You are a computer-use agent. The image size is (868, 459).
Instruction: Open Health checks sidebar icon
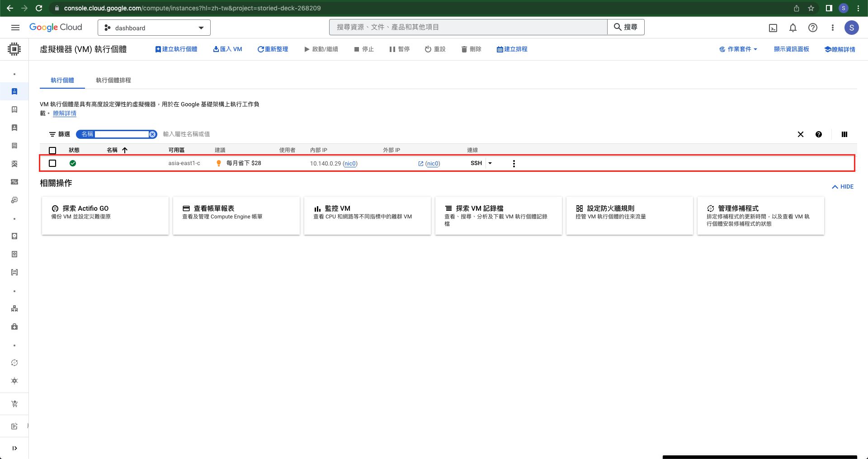tap(14, 327)
